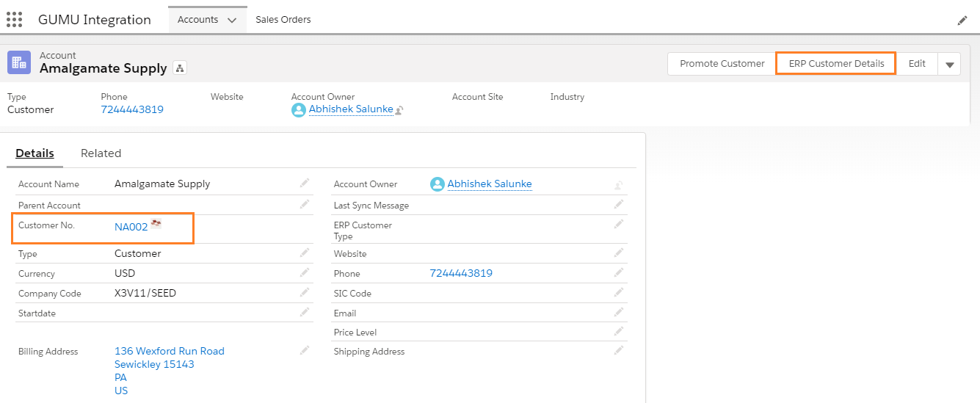Open Abhishek Salunke link in header
Image resolution: width=980 pixels, height=403 pixels.
click(351, 109)
